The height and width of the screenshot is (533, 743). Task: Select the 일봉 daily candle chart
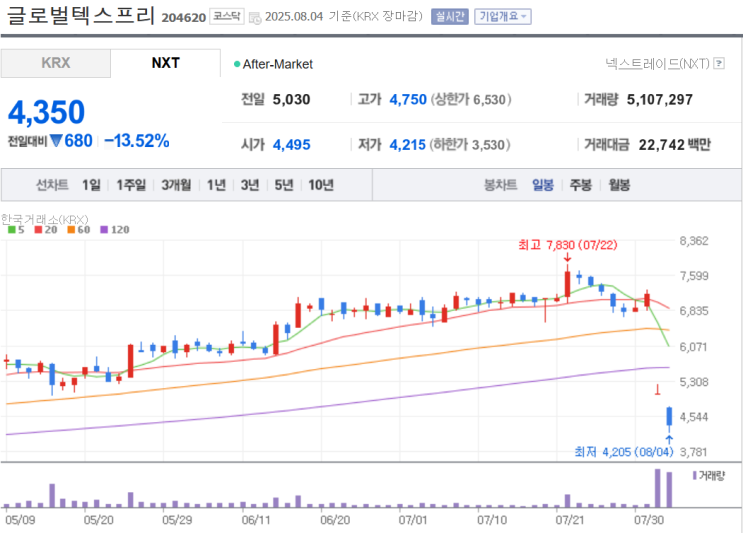coord(543,185)
